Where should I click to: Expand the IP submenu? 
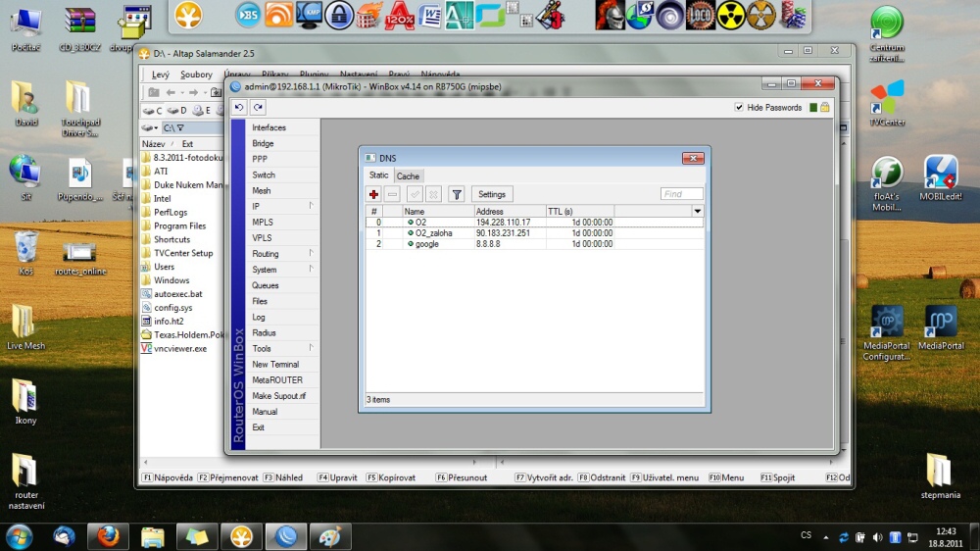point(282,207)
